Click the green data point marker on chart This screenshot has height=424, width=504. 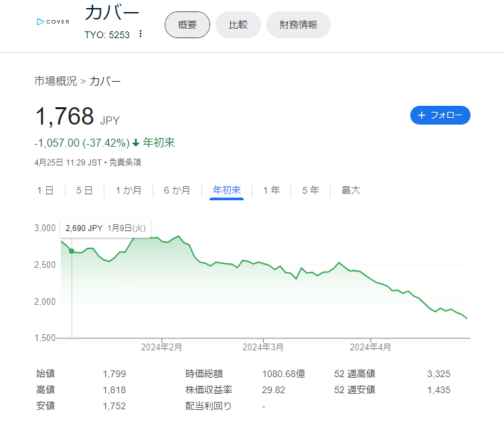coord(72,251)
